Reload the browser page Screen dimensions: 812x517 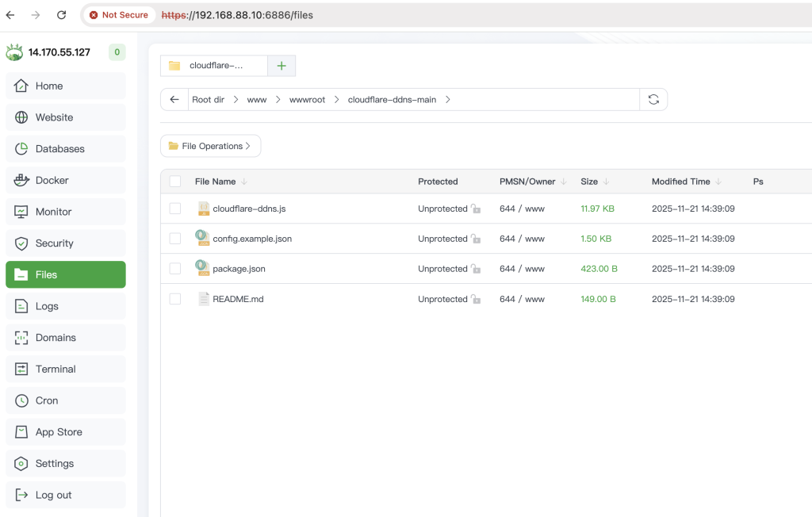pos(62,15)
